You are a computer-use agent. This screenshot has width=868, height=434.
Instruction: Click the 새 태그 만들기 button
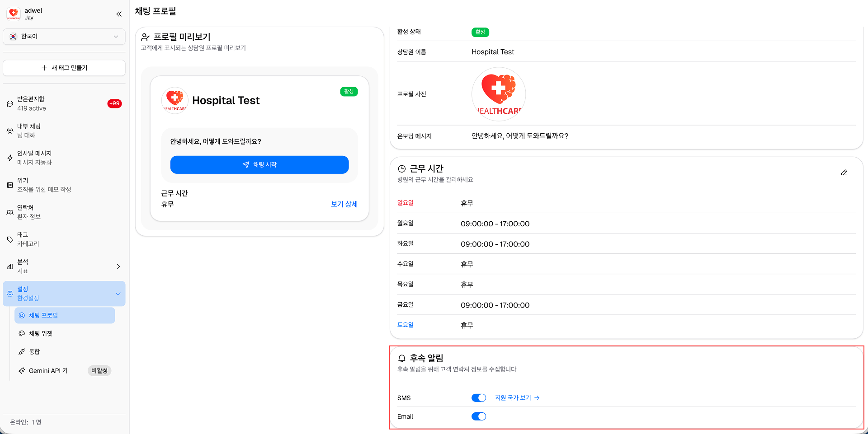click(x=64, y=68)
